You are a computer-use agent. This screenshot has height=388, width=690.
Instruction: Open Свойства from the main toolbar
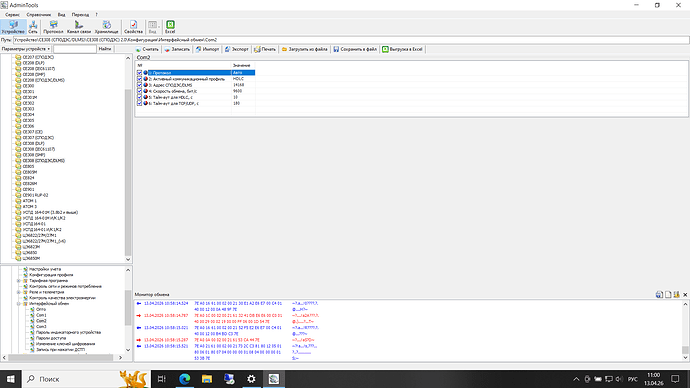(x=133, y=27)
